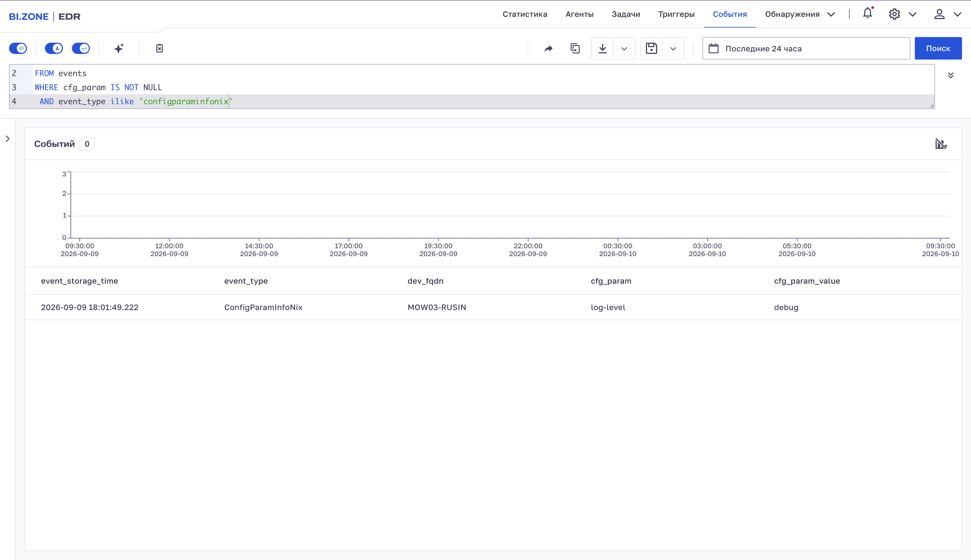This screenshot has height=560, width=971.
Task: Open the Задачи tab
Action: 626,14
